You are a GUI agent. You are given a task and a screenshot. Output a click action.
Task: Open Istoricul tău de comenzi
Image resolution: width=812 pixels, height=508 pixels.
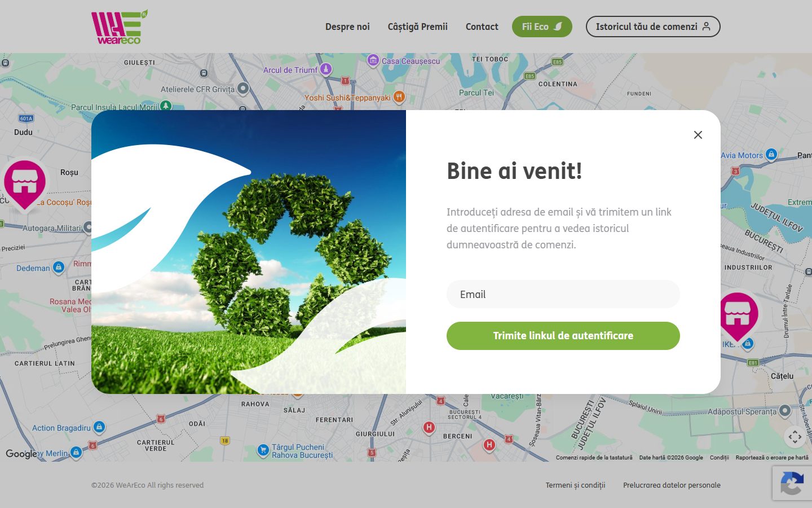point(653,27)
